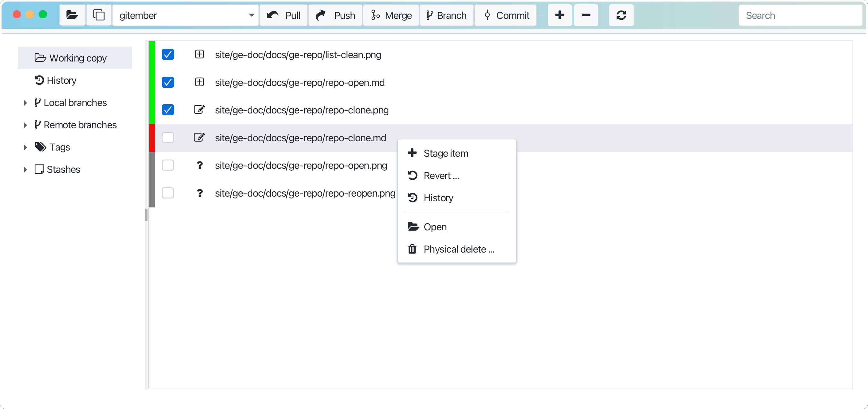Click the Local branches branch icon
Screen dimensions: 868x409
tap(37, 102)
